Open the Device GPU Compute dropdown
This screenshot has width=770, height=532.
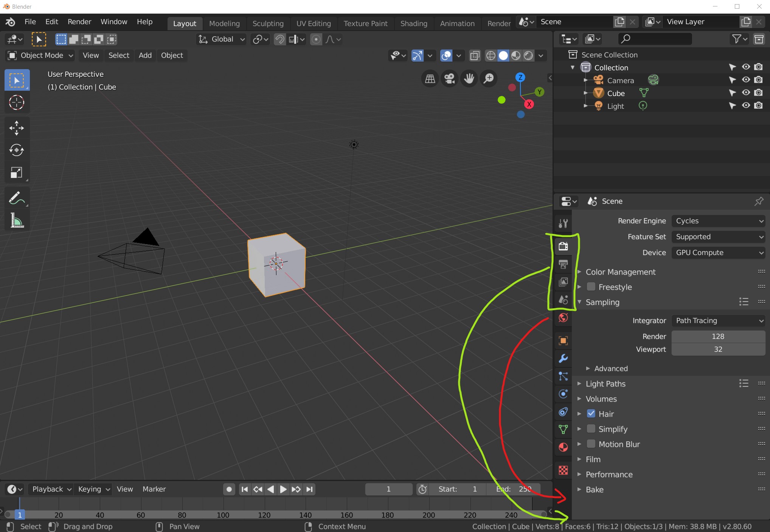point(718,253)
